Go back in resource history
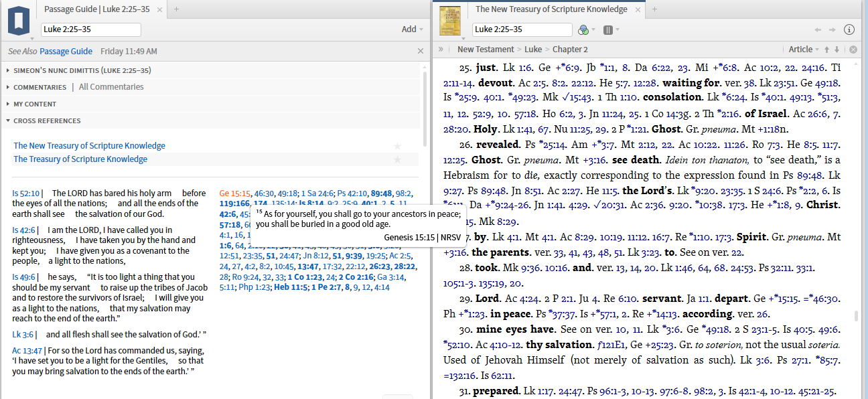The image size is (868, 399). coord(818,29)
